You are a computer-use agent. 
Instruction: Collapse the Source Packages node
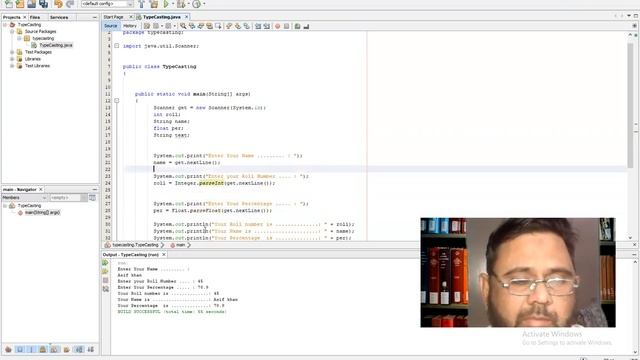pos(12,31)
